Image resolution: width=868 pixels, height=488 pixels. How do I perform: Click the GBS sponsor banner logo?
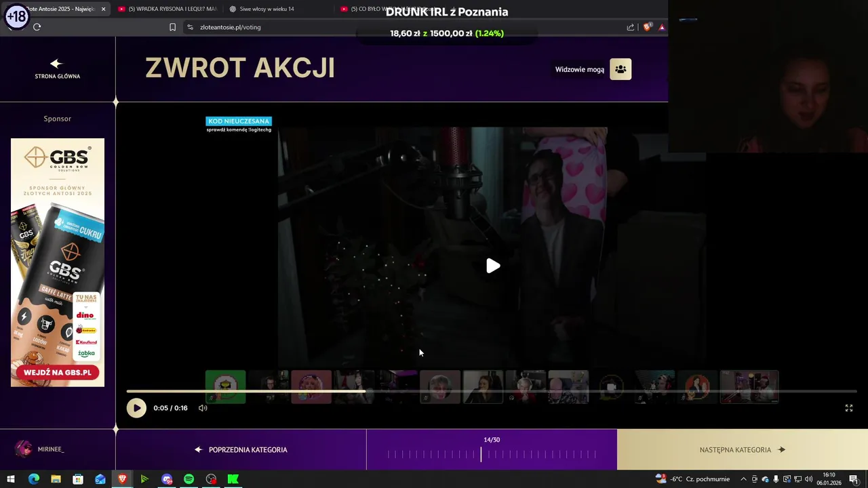tap(58, 159)
